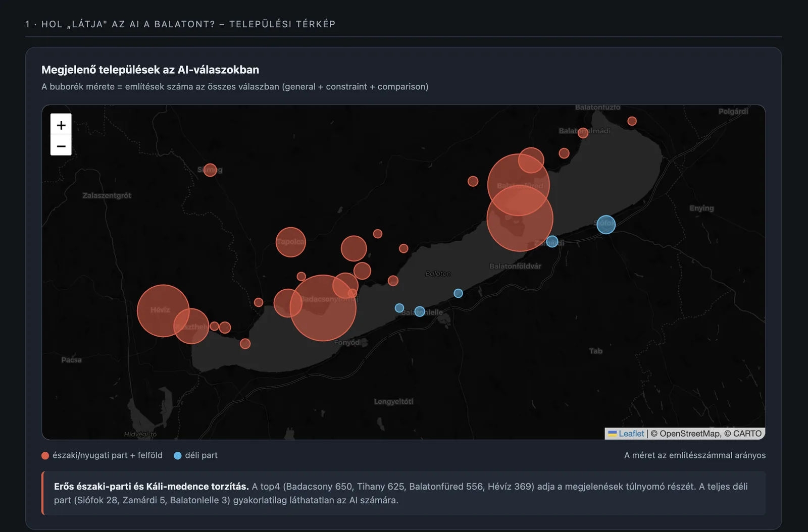Click the Tab town label on map
The image size is (808, 532).
(596, 351)
